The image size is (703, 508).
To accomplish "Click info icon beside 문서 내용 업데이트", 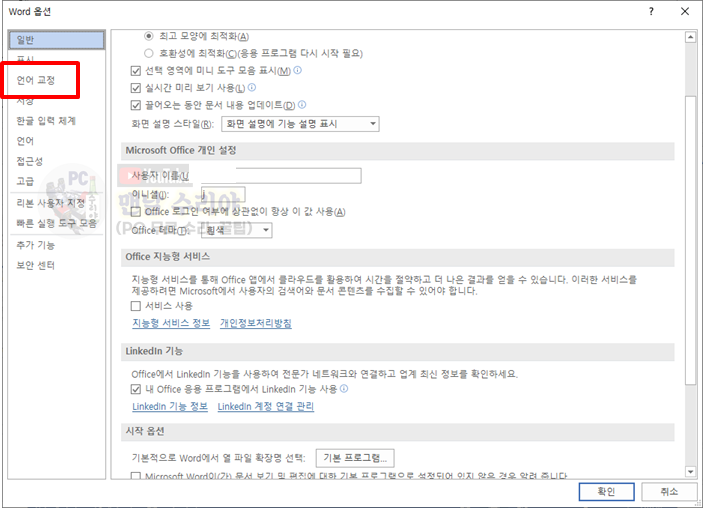I will [302, 104].
